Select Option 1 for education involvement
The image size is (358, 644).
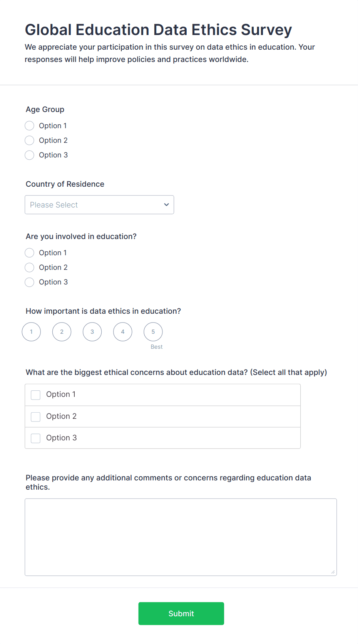pyautogui.click(x=30, y=253)
